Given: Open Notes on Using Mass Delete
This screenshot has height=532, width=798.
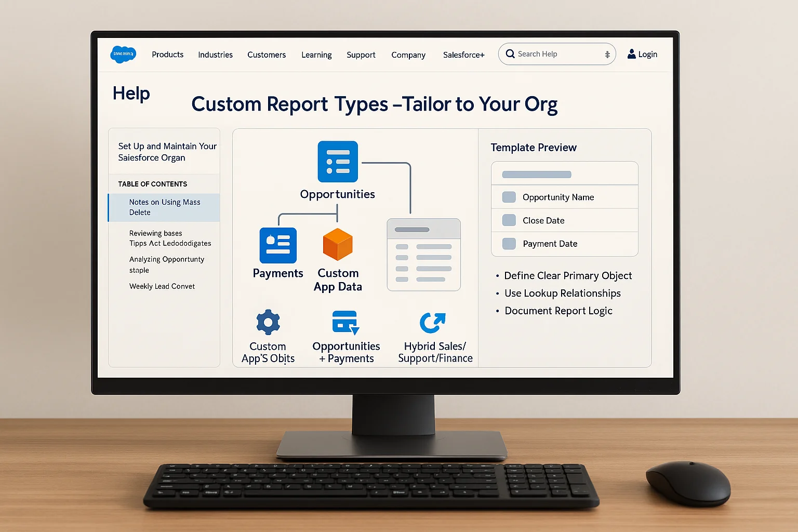Looking at the screenshot, I should click(x=165, y=207).
